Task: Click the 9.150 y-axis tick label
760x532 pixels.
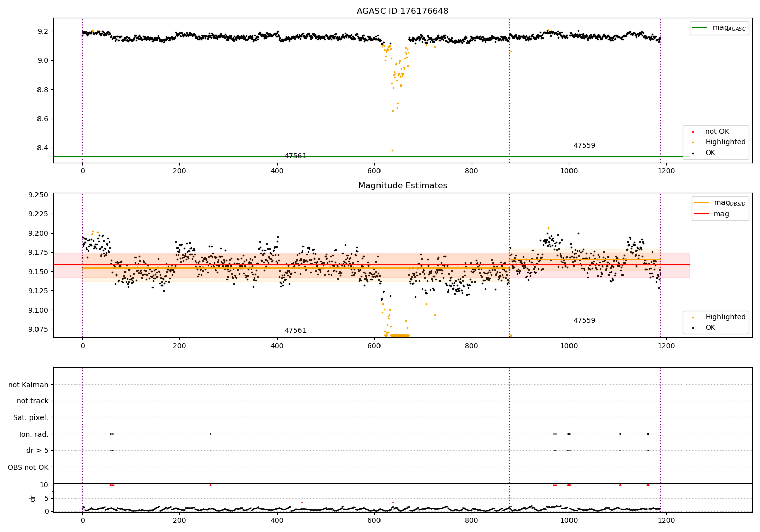Action: click(x=38, y=272)
